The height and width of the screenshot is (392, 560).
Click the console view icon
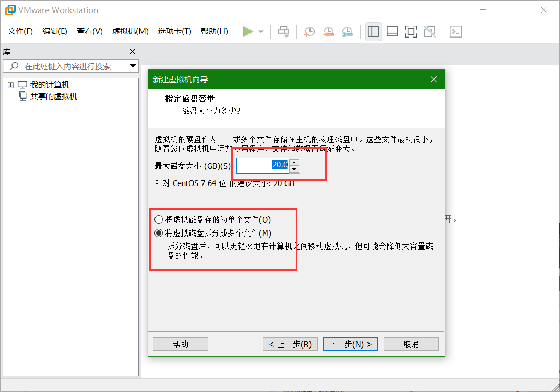coord(456,31)
